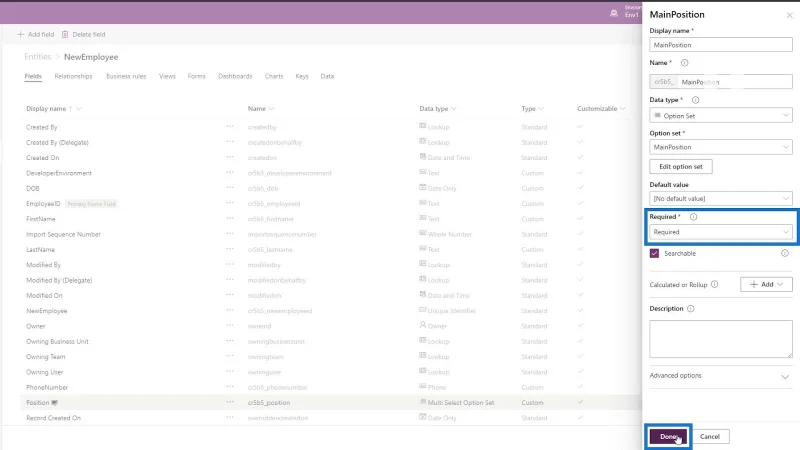Switch to the Business rules tab
Viewport: 800px width, 450px height.
point(126,76)
